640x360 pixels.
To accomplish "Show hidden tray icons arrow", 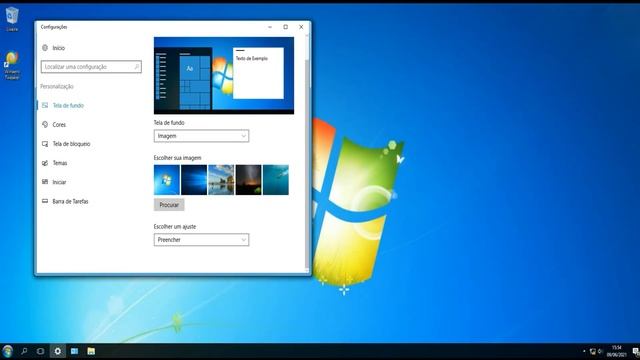I will coord(584,351).
